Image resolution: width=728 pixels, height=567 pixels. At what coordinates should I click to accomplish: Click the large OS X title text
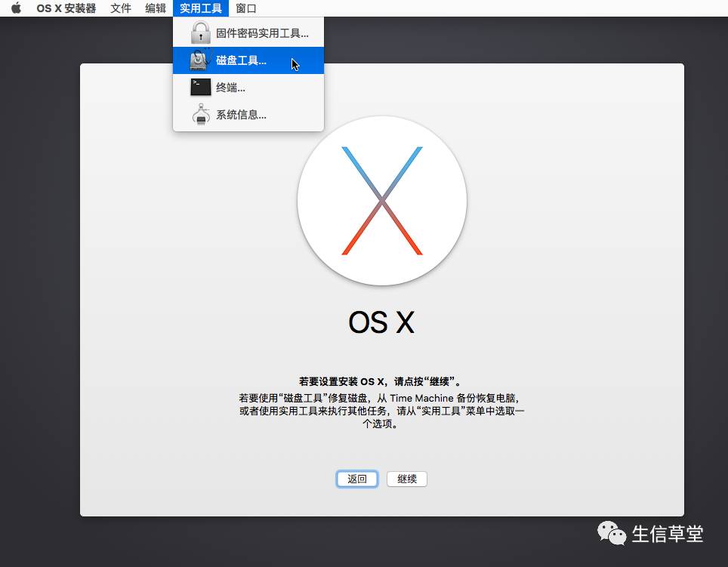pyautogui.click(x=381, y=322)
